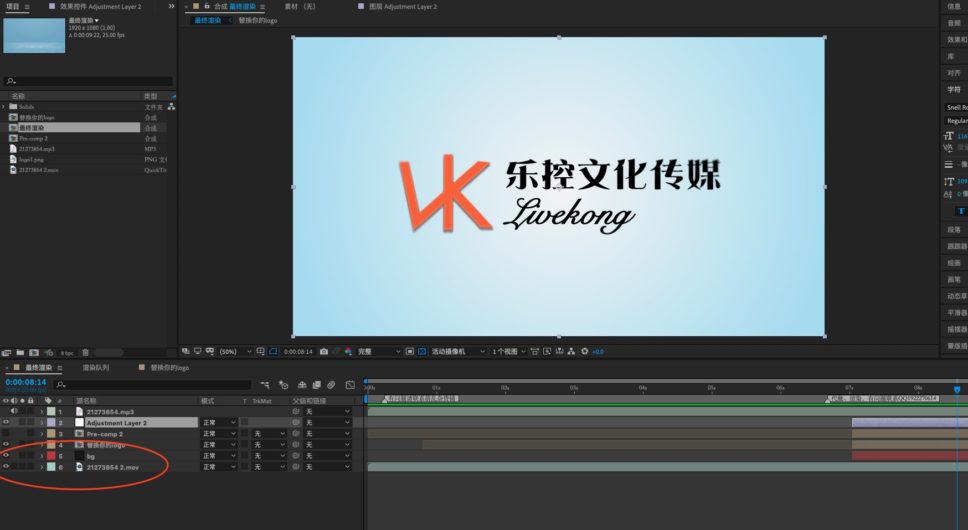Open the grid and guide options icon

[x=261, y=351]
